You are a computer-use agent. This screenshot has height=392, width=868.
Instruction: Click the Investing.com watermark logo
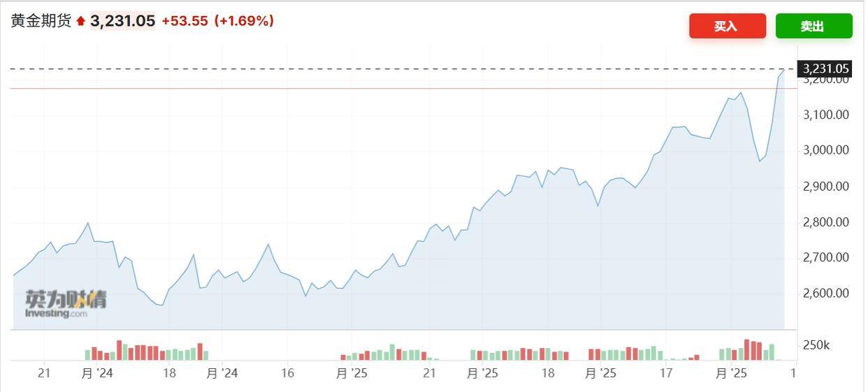66,304
